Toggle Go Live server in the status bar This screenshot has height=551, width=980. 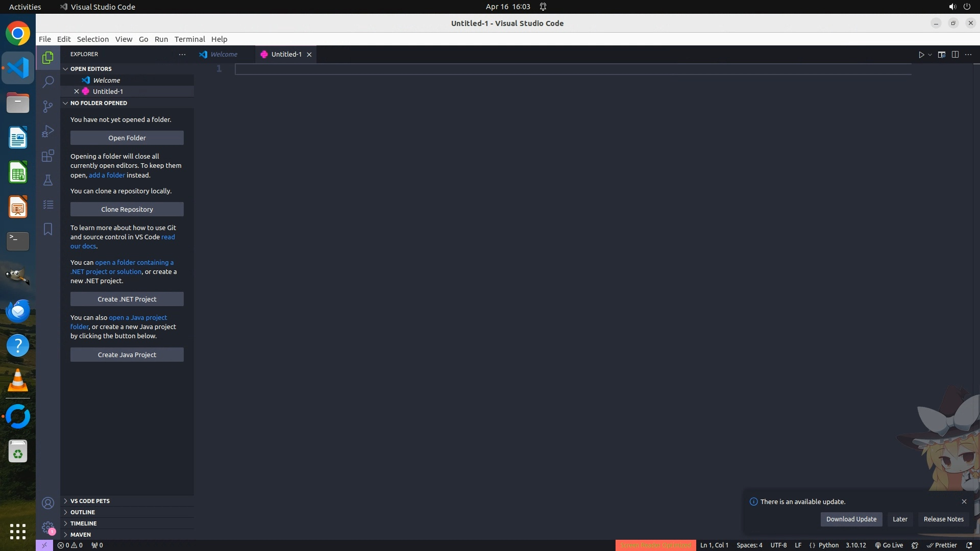889,545
